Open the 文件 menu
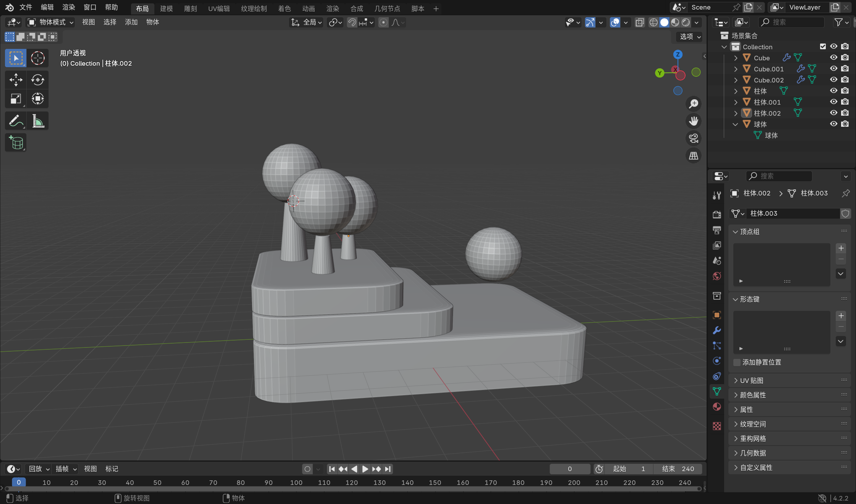Image resolution: width=856 pixels, height=504 pixels. point(26,7)
